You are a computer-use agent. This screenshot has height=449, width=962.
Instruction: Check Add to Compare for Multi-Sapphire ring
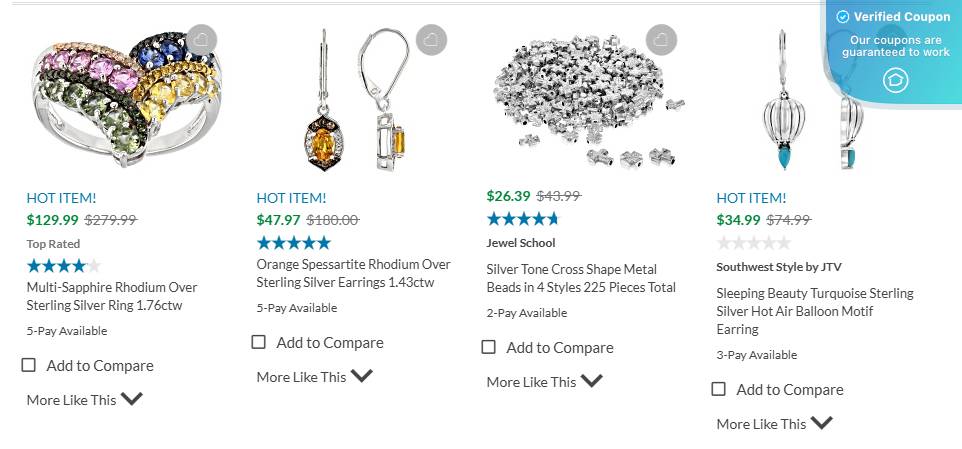(29, 365)
